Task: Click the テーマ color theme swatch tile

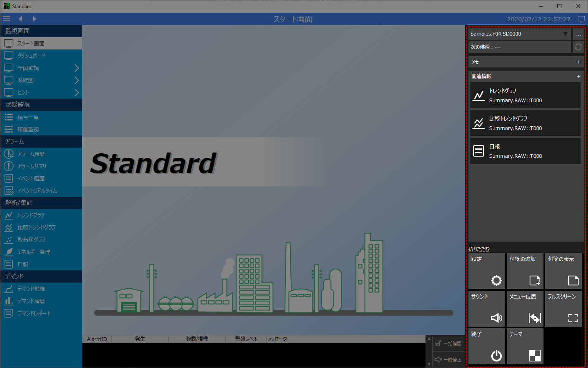Action: (525, 346)
